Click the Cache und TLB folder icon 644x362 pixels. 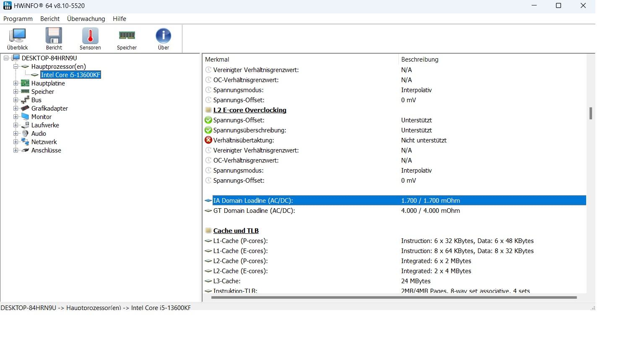pyautogui.click(x=208, y=230)
